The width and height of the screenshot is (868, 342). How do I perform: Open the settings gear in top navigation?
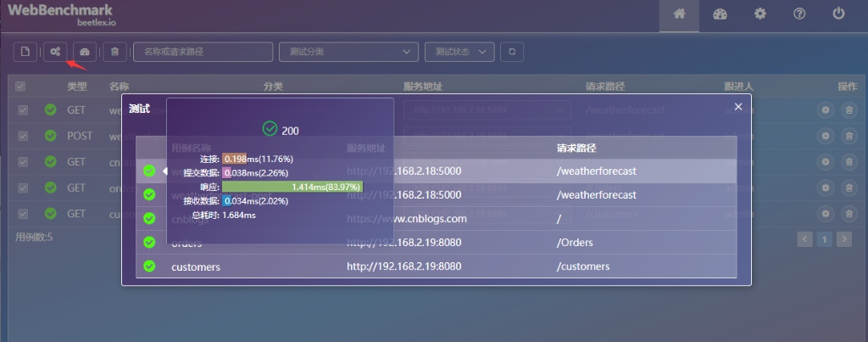tap(760, 14)
